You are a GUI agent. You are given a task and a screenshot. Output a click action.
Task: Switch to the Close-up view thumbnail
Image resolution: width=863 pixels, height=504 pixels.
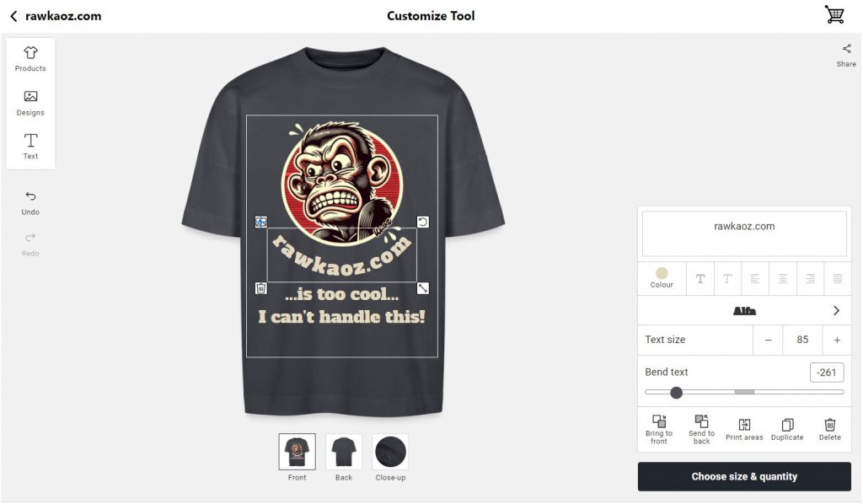tap(390, 453)
